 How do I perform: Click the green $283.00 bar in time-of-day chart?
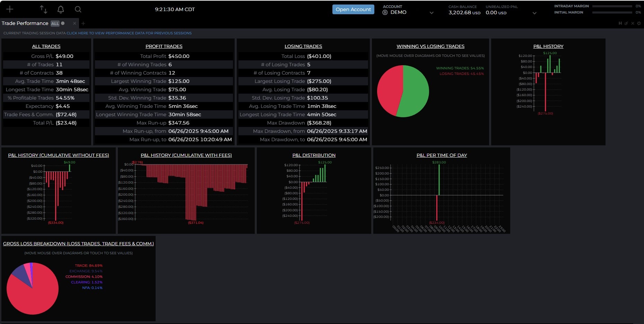tap(439, 180)
